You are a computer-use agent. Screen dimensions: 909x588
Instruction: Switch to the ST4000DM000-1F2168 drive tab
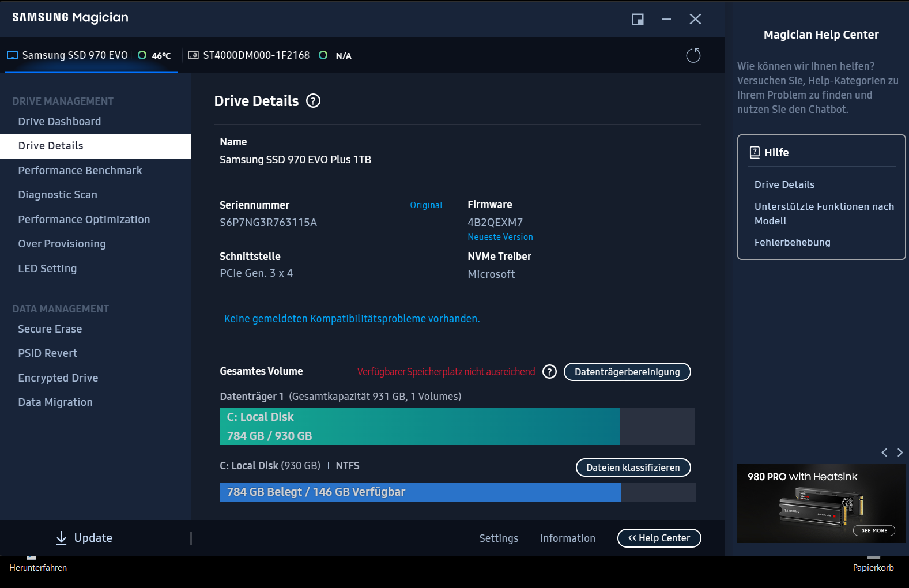pyautogui.click(x=270, y=55)
